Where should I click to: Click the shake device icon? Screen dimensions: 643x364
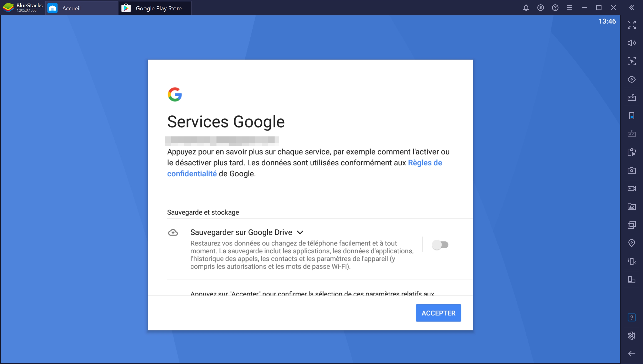pyautogui.click(x=632, y=261)
